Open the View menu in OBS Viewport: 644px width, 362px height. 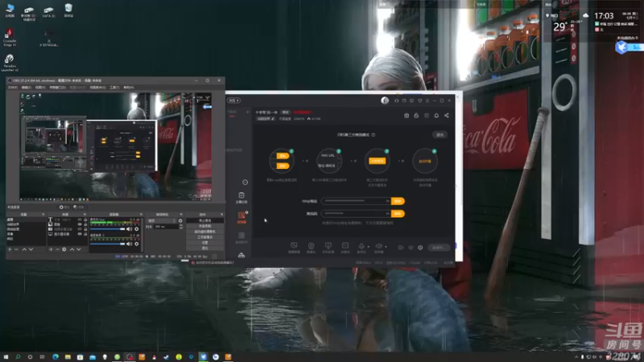coord(40,87)
